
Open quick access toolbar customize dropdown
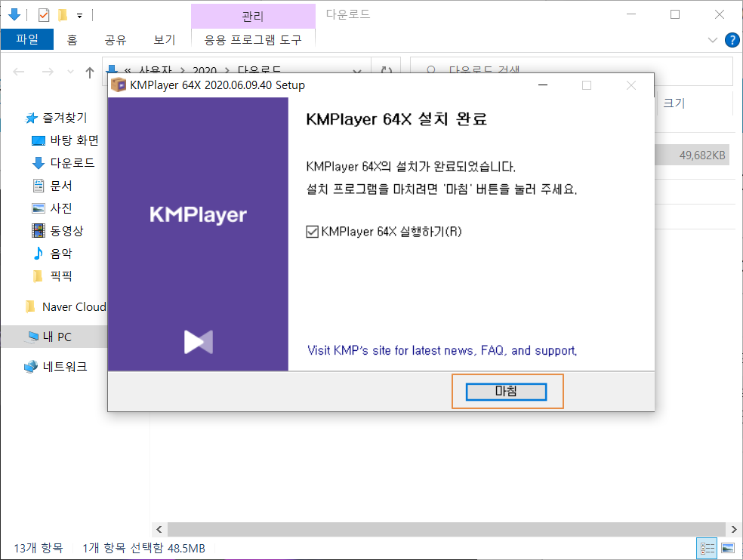click(79, 16)
